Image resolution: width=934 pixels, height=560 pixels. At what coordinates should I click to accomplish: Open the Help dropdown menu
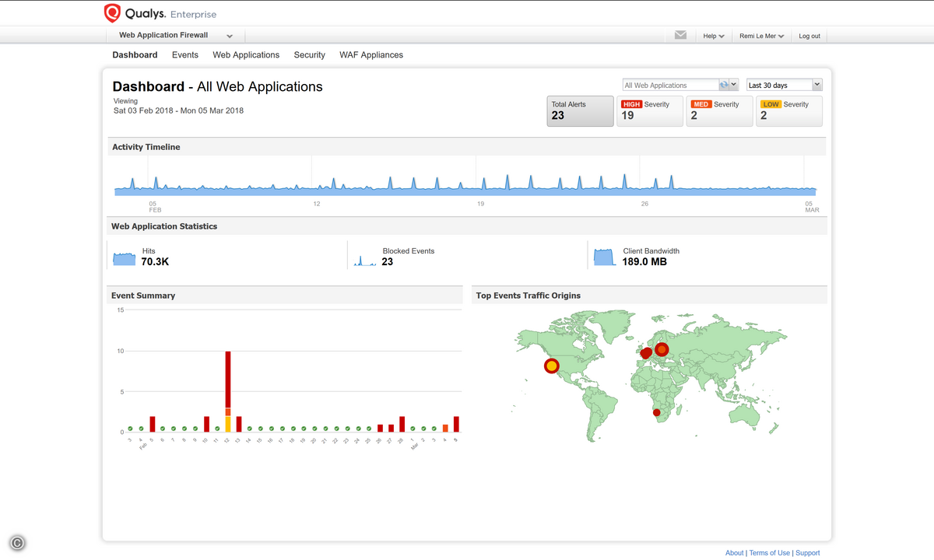714,36
